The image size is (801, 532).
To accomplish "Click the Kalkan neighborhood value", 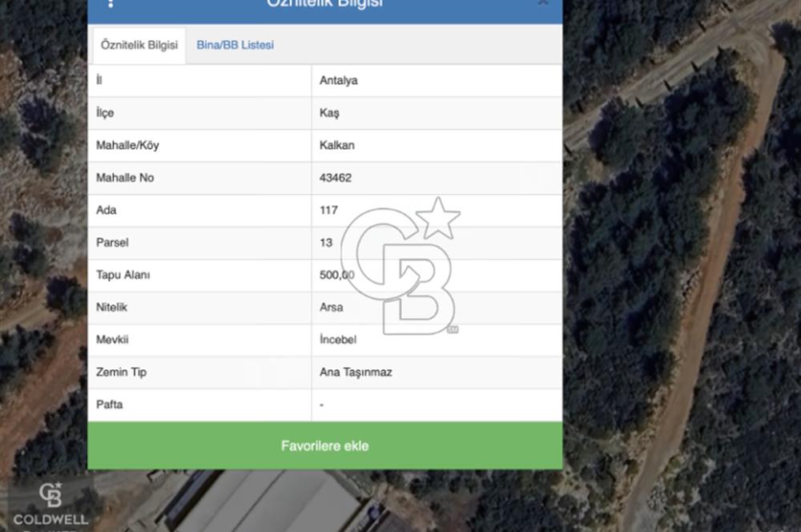I will pos(336,146).
